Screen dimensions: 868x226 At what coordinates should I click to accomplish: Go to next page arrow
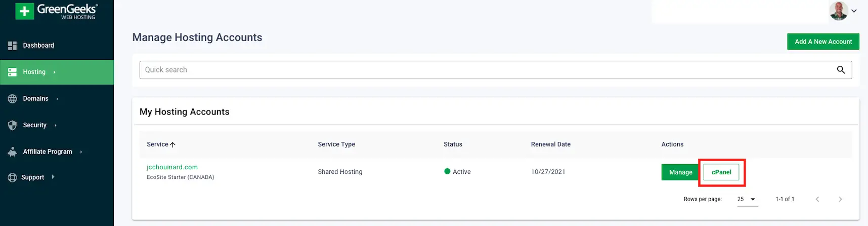click(x=840, y=199)
